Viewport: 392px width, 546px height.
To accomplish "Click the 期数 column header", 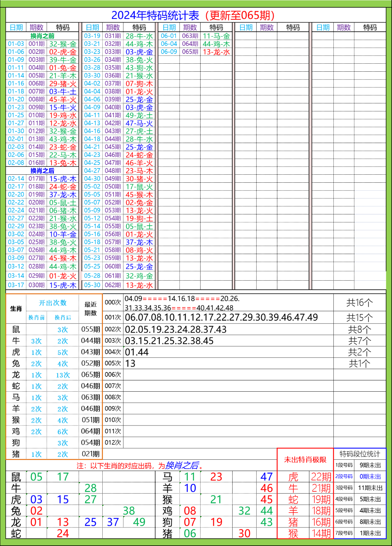I will point(36,27).
